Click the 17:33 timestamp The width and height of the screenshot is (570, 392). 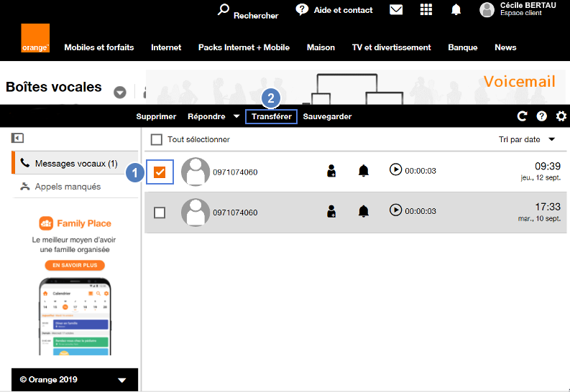click(x=548, y=207)
